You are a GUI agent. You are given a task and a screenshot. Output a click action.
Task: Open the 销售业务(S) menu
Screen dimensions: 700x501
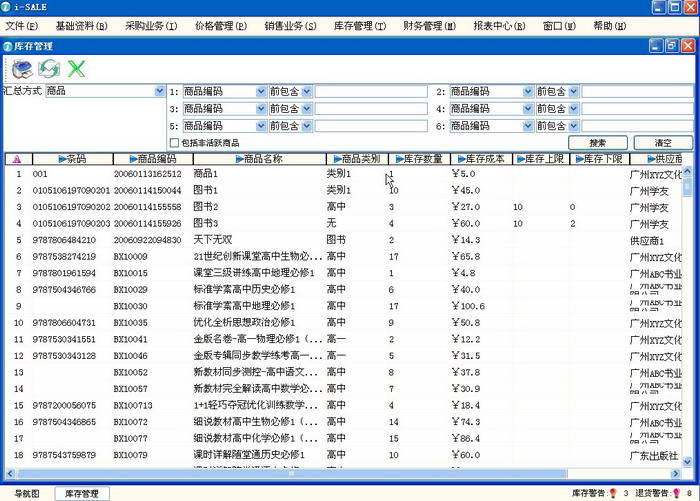[290, 26]
